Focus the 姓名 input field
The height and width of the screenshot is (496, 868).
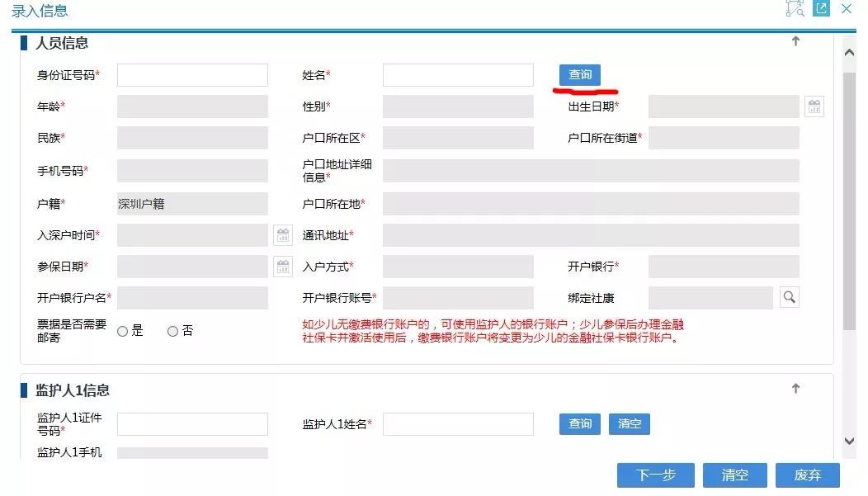459,75
